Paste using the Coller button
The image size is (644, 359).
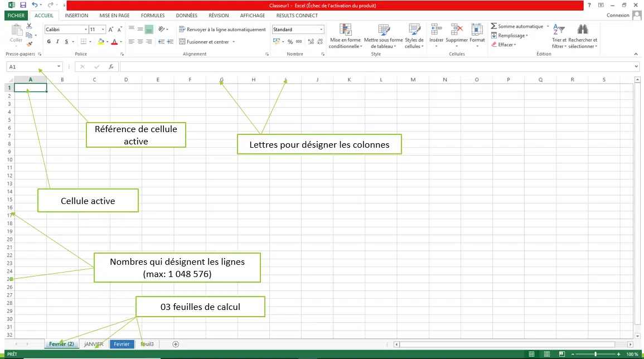click(x=16, y=33)
